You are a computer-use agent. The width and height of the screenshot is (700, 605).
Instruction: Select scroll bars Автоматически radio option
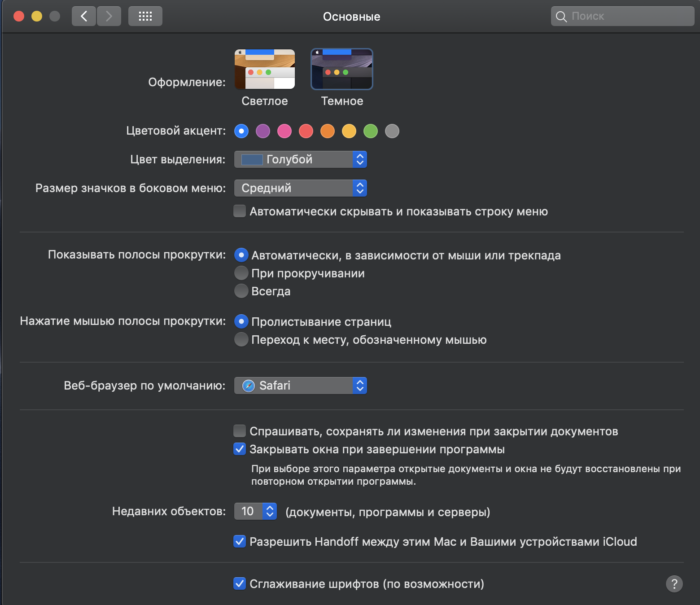coord(241,255)
